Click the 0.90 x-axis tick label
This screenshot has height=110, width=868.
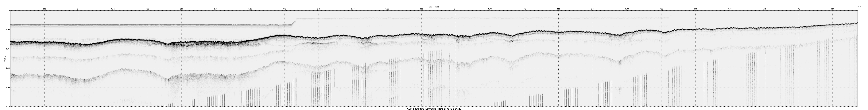click(x=627, y=9)
